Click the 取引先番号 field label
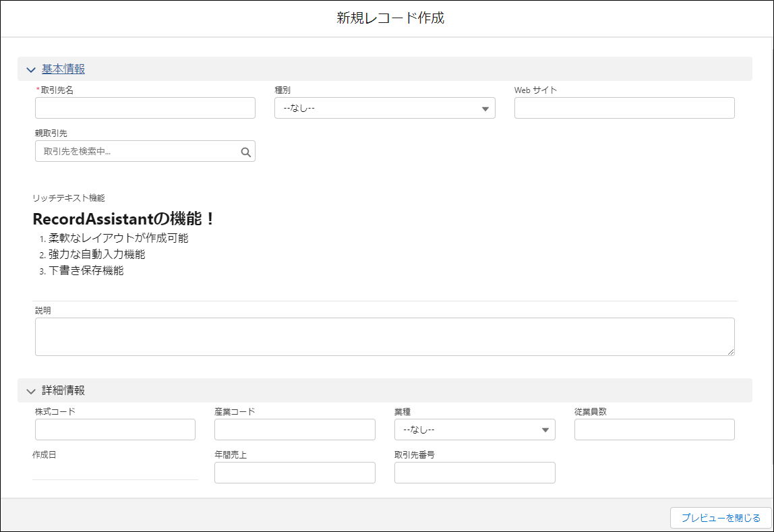The image size is (774, 532). pyautogui.click(x=415, y=454)
